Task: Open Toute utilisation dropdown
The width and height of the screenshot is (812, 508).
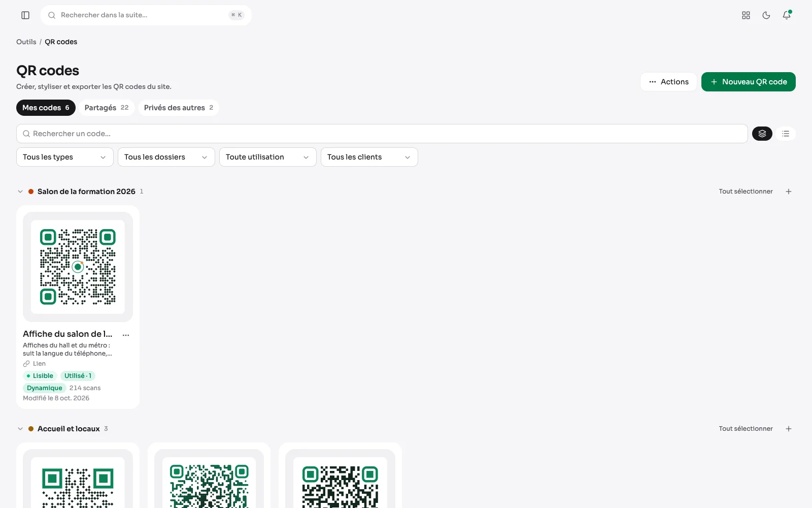Action: coord(268,157)
